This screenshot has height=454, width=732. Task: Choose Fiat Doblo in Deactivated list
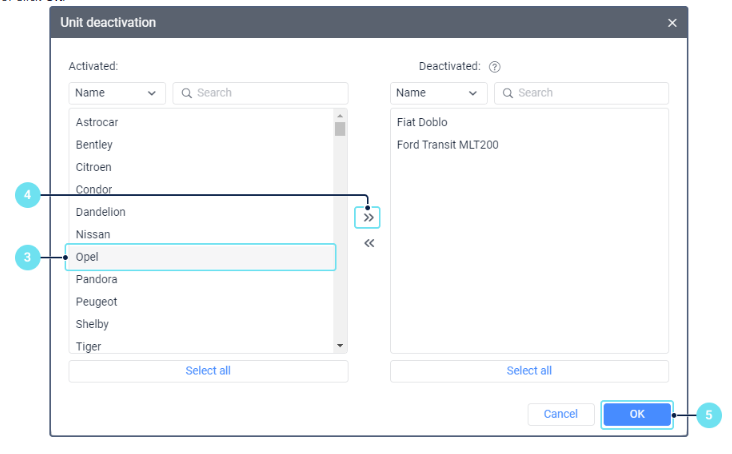(x=422, y=122)
